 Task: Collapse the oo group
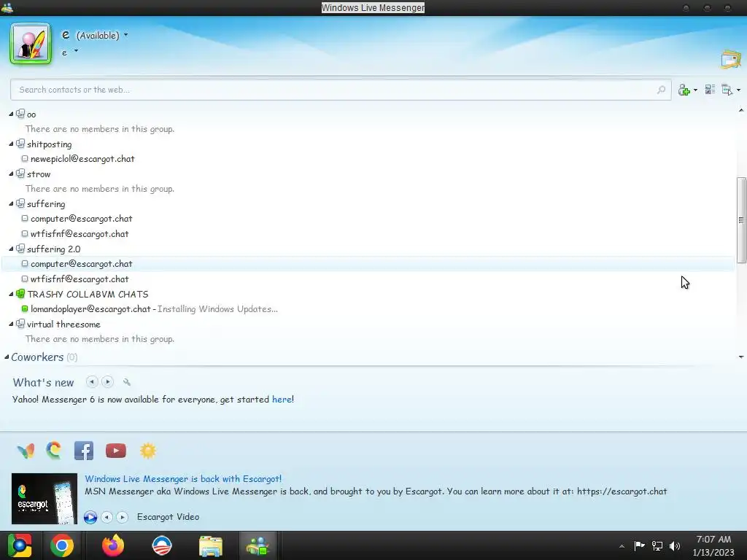click(x=11, y=114)
